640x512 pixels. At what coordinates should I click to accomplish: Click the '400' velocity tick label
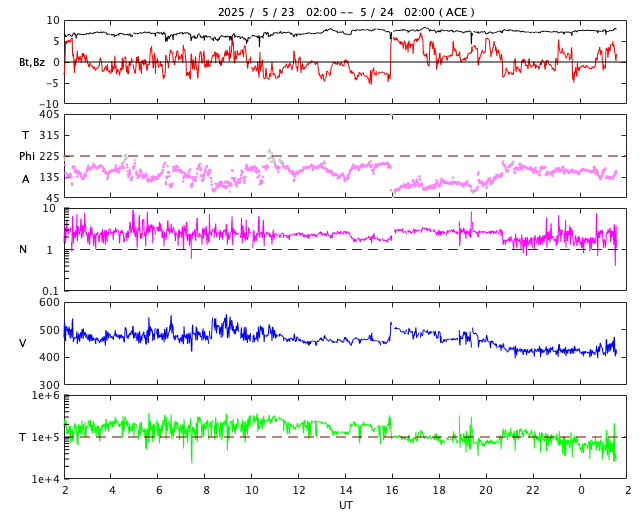[x=49, y=357]
